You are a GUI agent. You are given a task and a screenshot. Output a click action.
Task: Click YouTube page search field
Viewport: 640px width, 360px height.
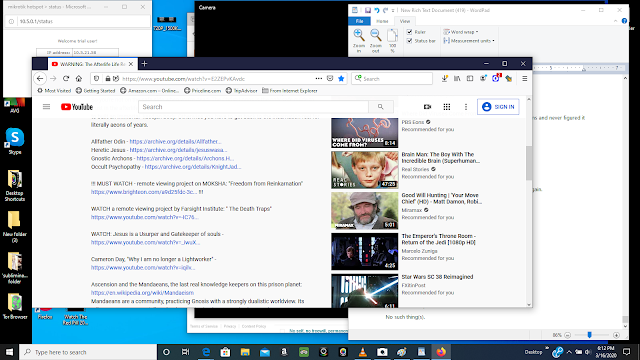tap(253, 107)
